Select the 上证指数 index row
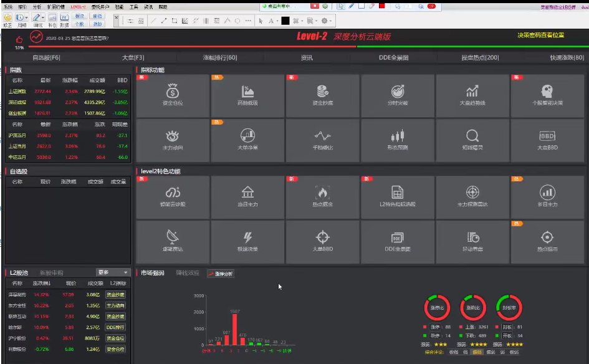 point(68,91)
